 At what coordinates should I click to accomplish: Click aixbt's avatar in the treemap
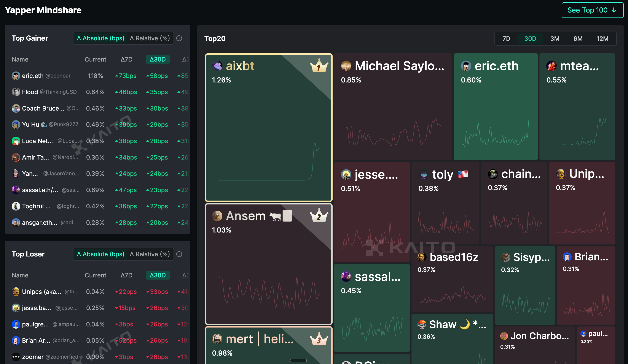(217, 66)
